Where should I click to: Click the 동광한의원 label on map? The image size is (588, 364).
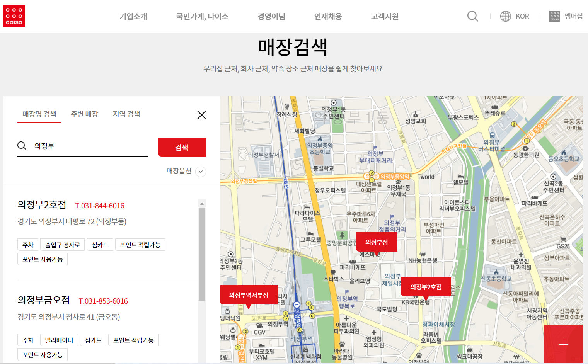pos(526,155)
